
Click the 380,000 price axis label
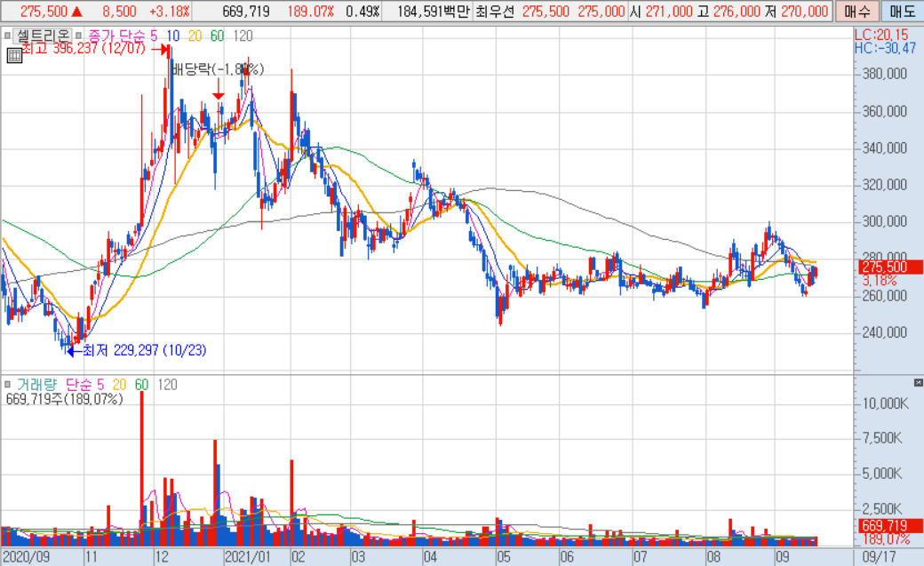tap(885, 74)
